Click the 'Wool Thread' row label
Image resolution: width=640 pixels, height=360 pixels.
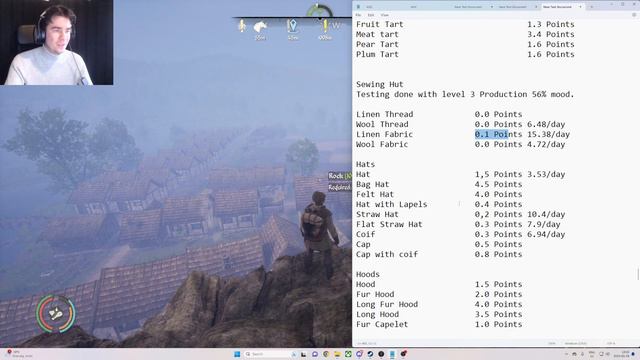pyautogui.click(x=382, y=124)
